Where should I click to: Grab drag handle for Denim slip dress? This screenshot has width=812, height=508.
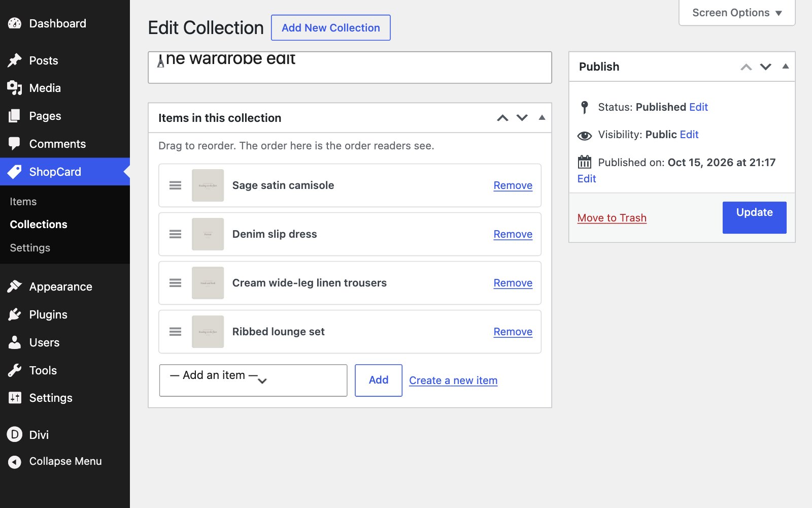click(175, 234)
